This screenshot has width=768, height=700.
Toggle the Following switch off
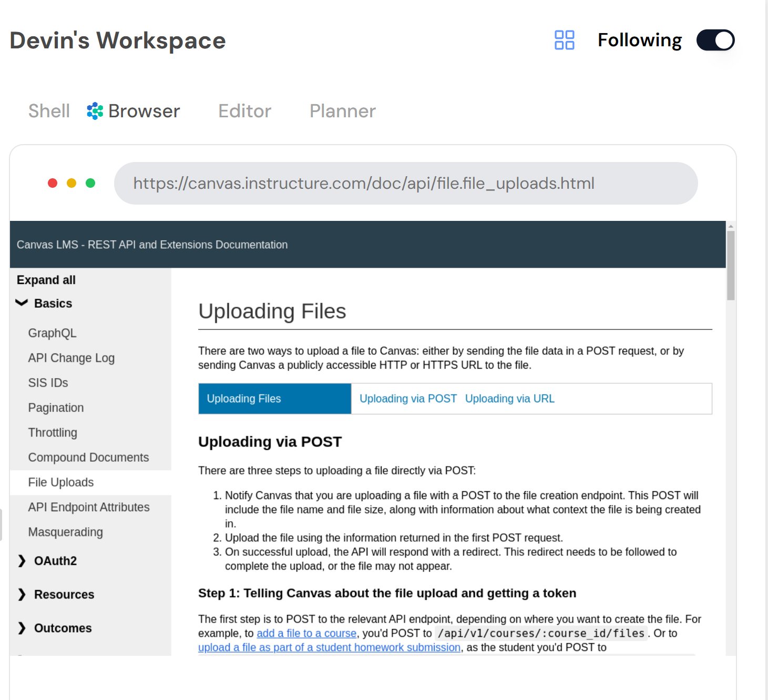(x=715, y=40)
